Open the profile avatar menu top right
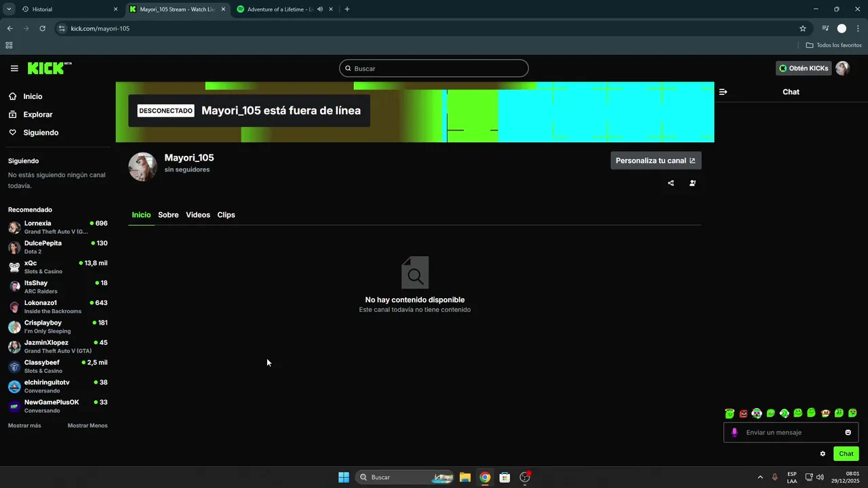 (x=842, y=68)
